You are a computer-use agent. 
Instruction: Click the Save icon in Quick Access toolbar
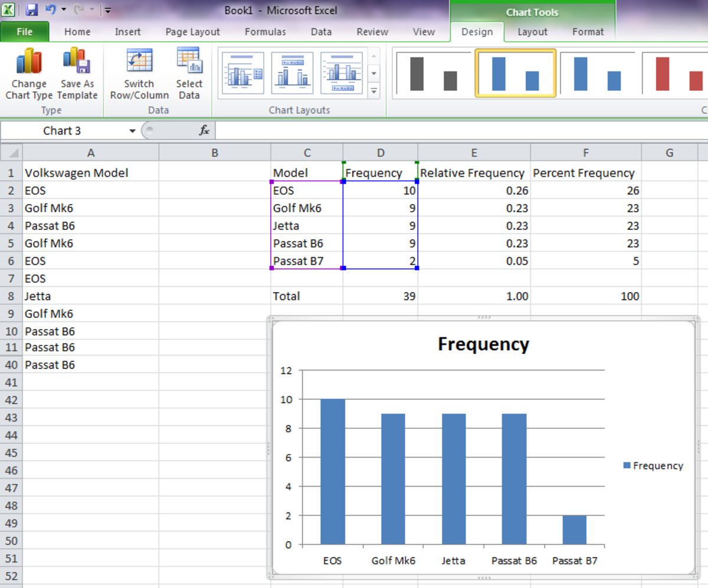(x=32, y=10)
